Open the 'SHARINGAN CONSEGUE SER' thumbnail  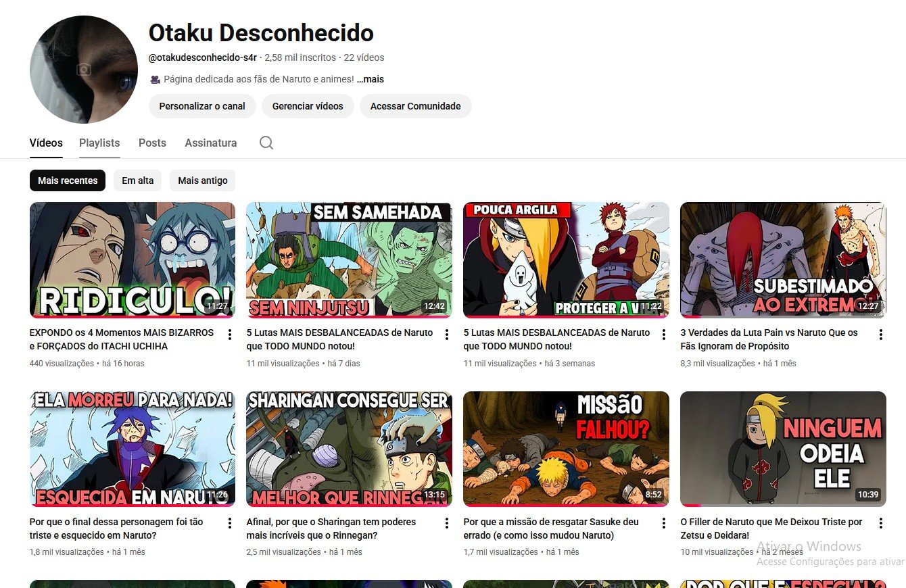(349, 449)
